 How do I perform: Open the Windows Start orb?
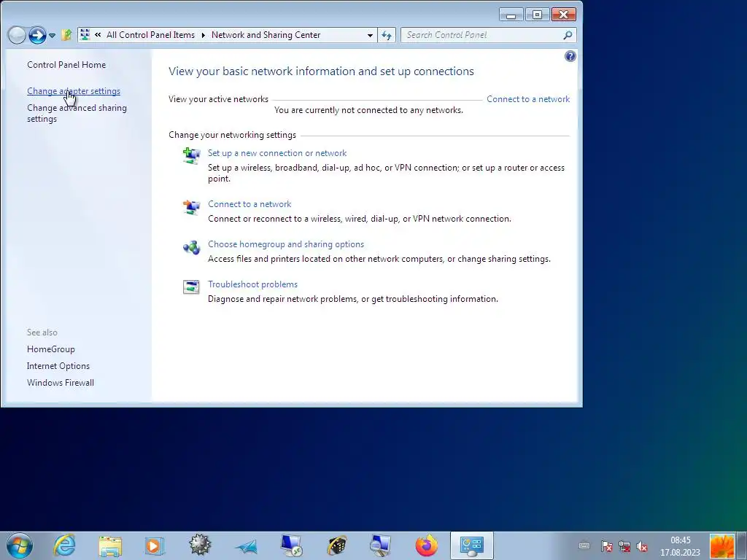(x=20, y=545)
